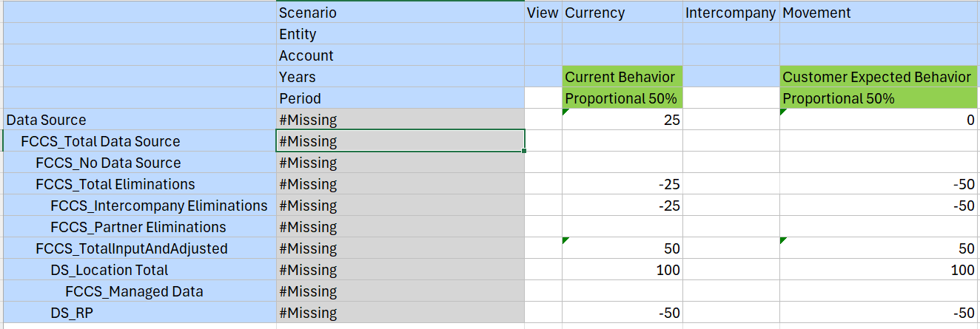
Task: Click the View header cell
Action: pyautogui.click(x=543, y=13)
